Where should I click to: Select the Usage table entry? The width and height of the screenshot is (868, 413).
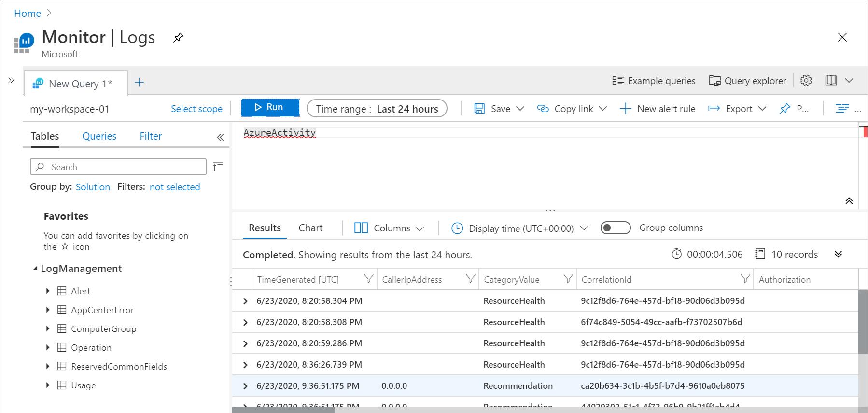click(83, 385)
